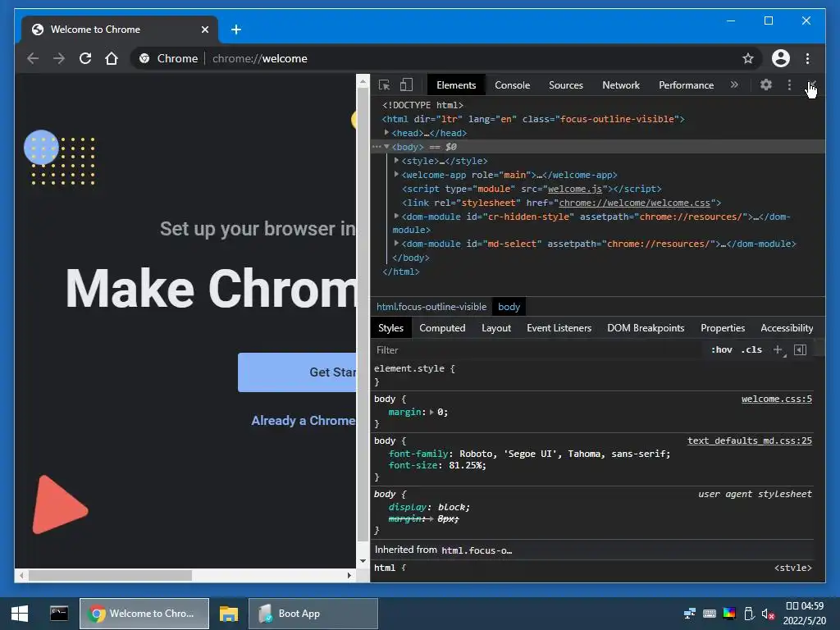Show more DevTools tabs chevron

click(x=734, y=84)
